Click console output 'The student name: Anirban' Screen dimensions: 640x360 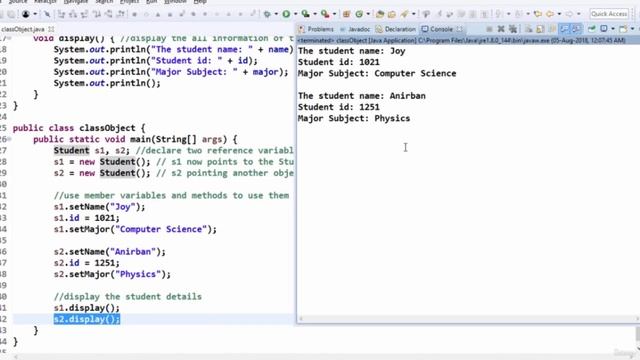coord(362,96)
